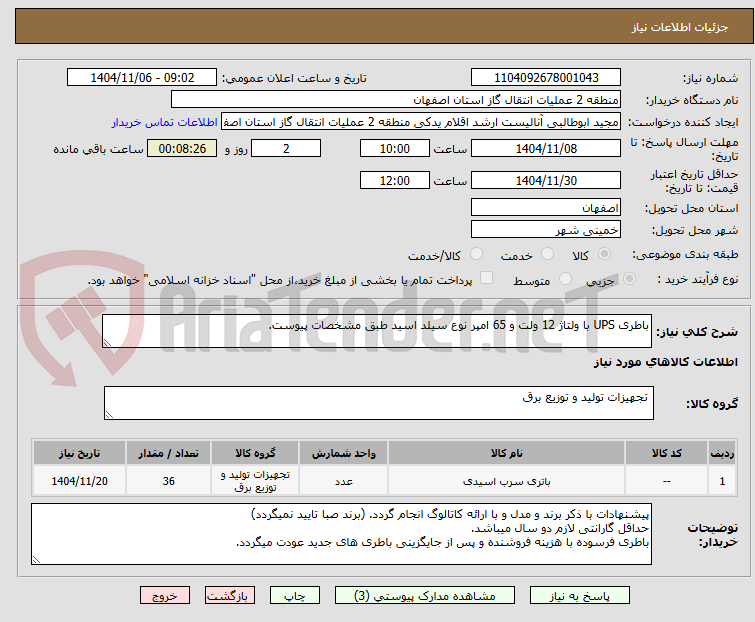Open اطلاعات تماس خریدار contact link

click(x=165, y=122)
